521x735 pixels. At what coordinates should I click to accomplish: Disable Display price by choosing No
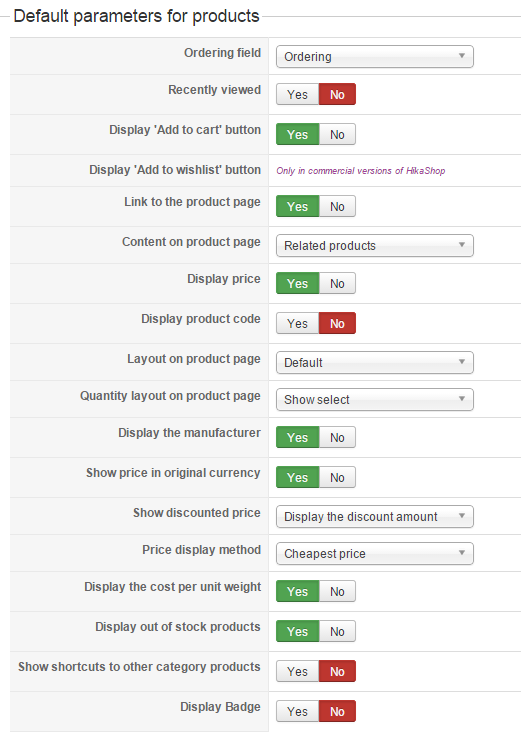click(337, 284)
